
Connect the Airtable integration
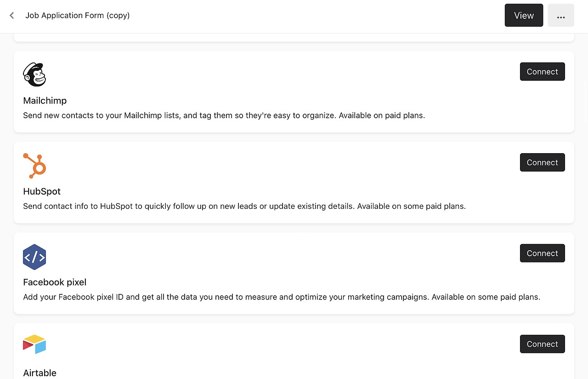point(542,344)
